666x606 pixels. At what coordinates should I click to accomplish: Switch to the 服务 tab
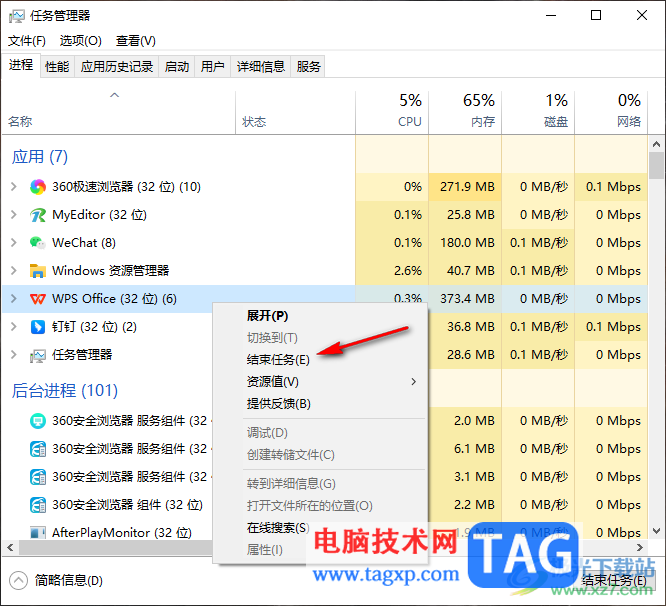pyautogui.click(x=308, y=67)
